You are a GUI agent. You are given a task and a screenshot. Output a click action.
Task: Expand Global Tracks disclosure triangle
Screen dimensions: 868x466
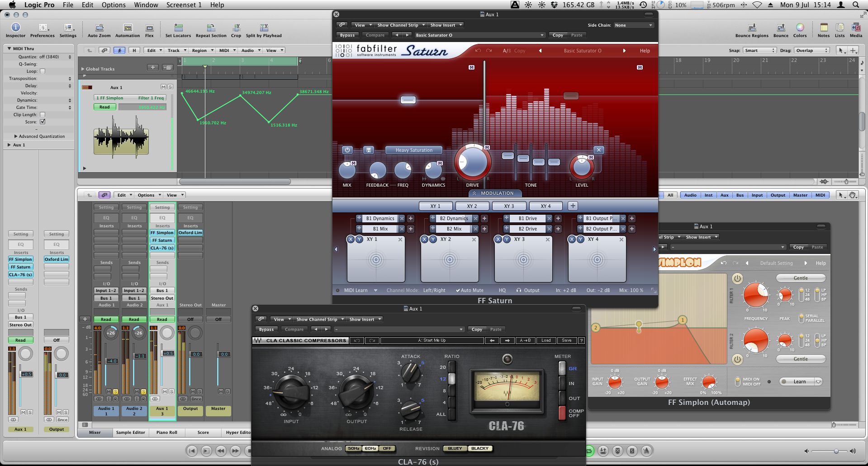pyautogui.click(x=83, y=69)
